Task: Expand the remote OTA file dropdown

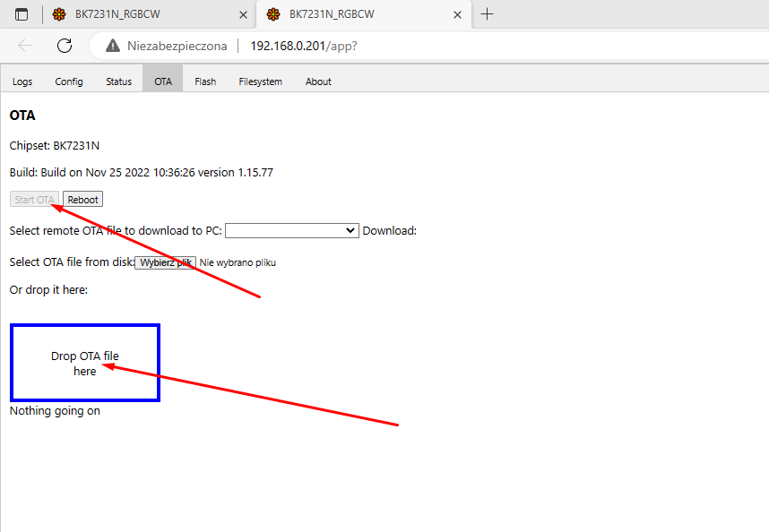Action: point(292,231)
